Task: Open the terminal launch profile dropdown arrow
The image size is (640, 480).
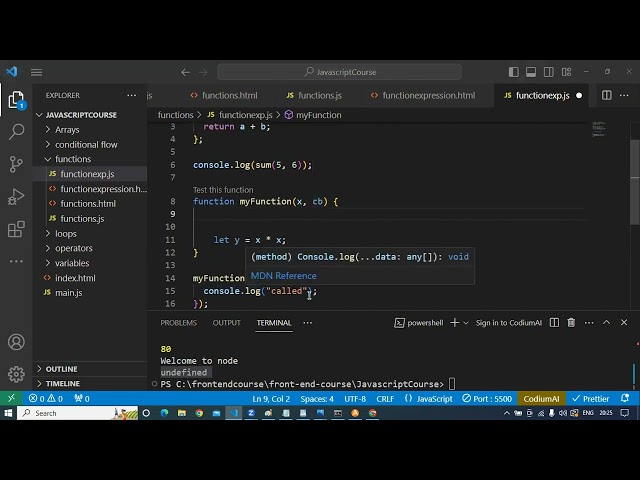Action: point(466,323)
